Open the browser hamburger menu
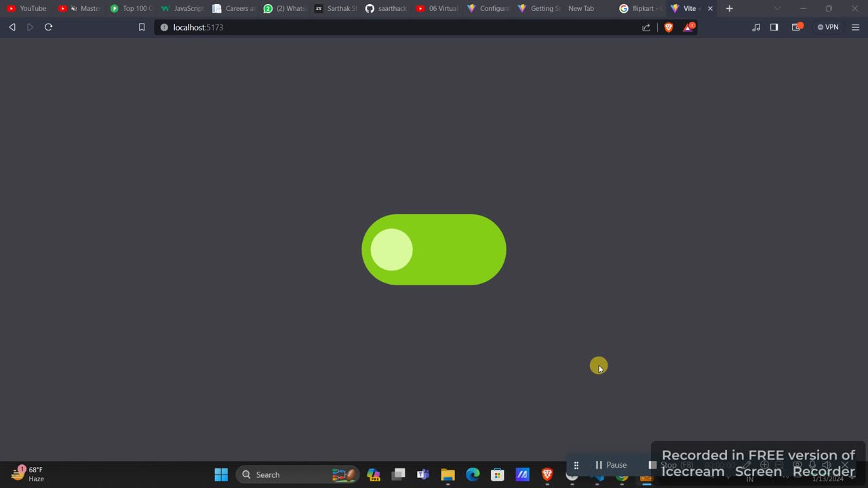Screen dimensions: 868x488 tap(855, 27)
